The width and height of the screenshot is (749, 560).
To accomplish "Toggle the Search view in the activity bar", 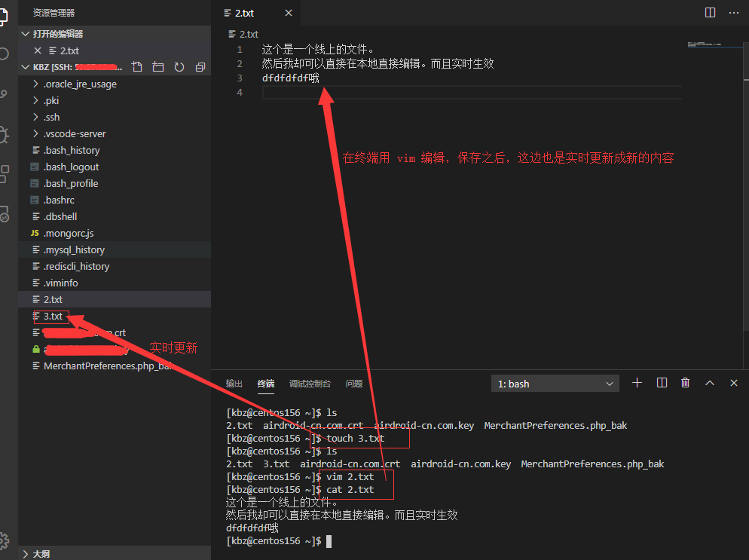I will pyautogui.click(x=6, y=53).
